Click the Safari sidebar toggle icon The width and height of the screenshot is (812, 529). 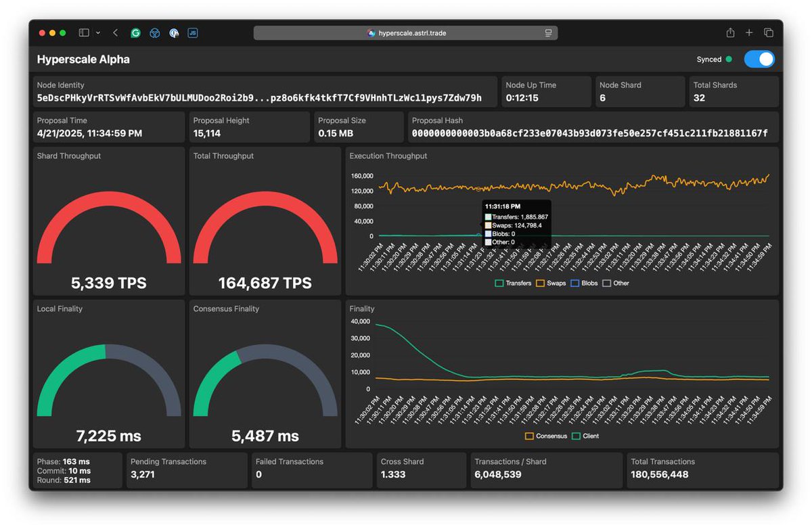[x=84, y=32]
